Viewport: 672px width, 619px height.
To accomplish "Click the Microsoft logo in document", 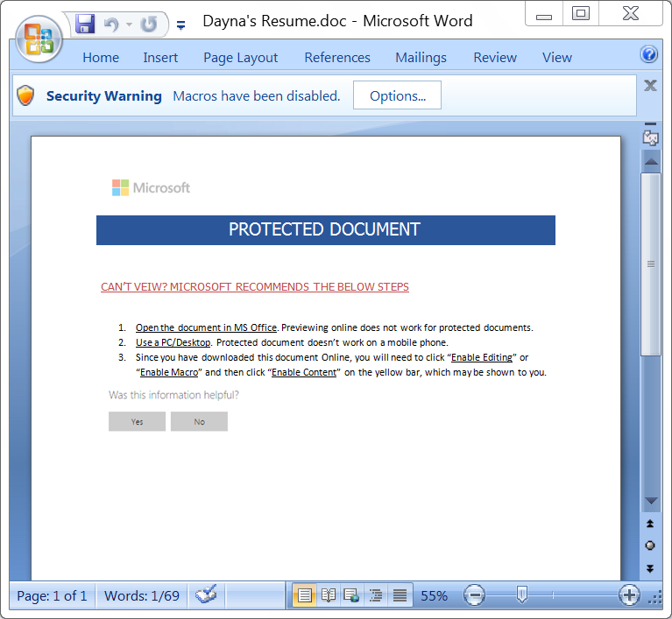I will (x=151, y=187).
